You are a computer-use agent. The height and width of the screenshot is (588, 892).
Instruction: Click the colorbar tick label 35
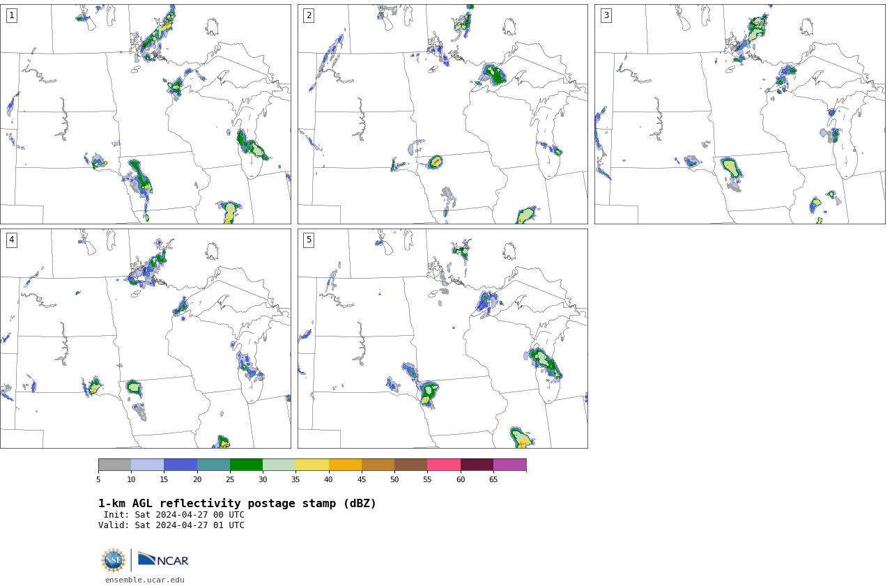[x=295, y=479]
